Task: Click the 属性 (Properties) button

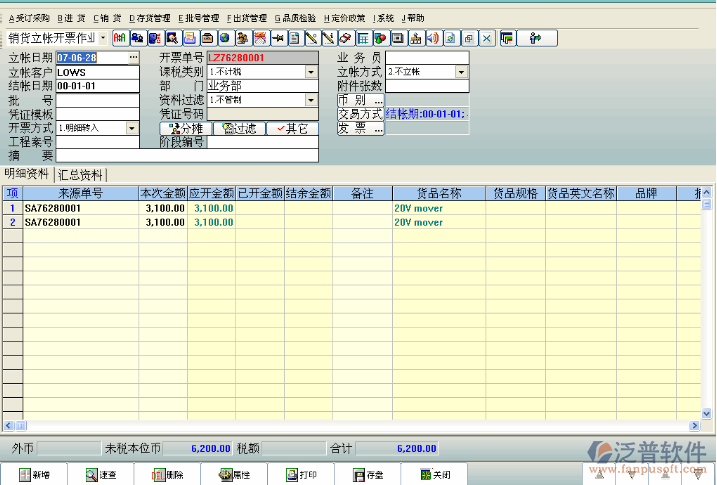Action: [x=234, y=474]
